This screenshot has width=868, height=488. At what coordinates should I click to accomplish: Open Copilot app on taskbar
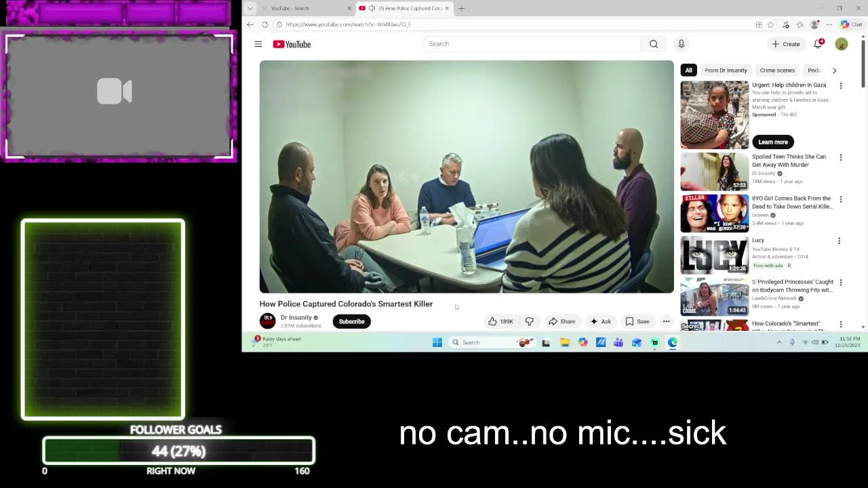click(583, 342)
